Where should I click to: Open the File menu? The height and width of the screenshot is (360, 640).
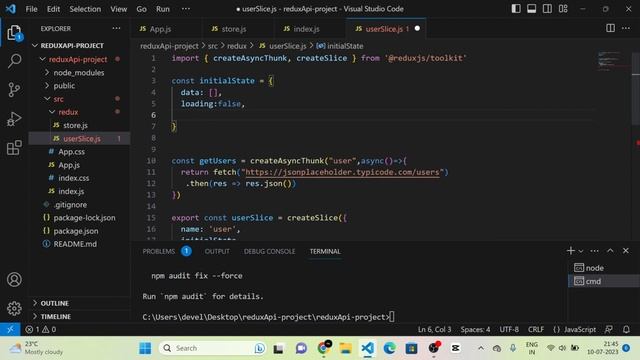click(x=31, y=9)
